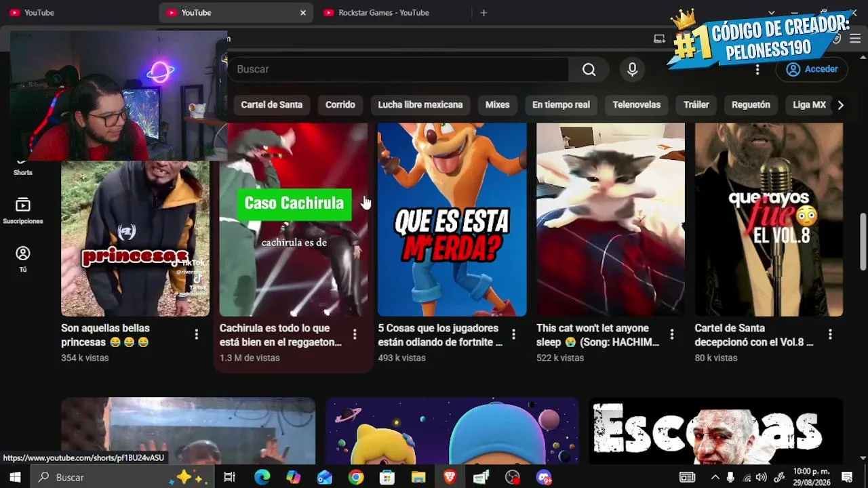Open YouTube settings three-dot menu near Acceder
868x488 pixels.
[757, 69]
